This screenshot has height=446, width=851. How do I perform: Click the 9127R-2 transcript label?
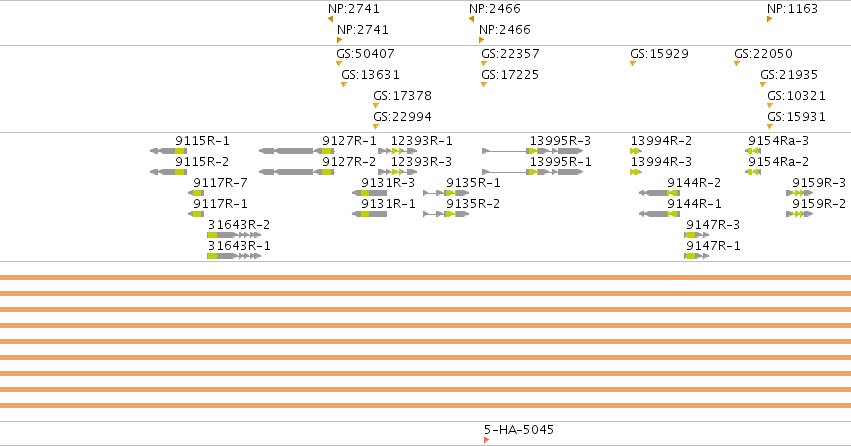349,162
